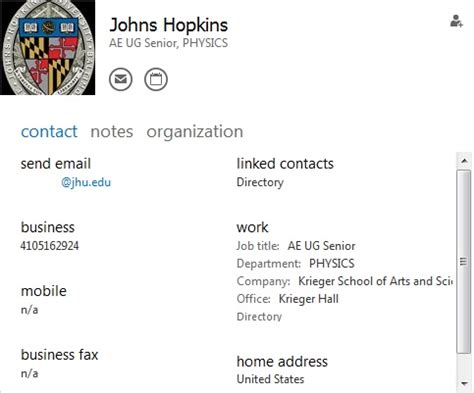The width and height of the screenshot is (474, 393).
Task: Click the Johns Hopkins crest profile photo
Action: click(47, 47)
